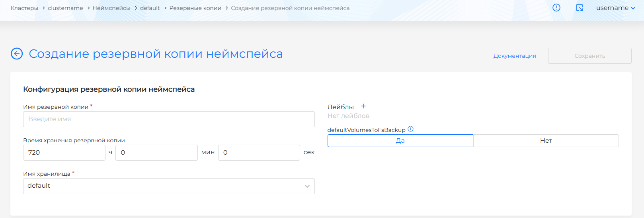Open the alert notification icon in header
The image size is (644, 218).
pos(556,8)
